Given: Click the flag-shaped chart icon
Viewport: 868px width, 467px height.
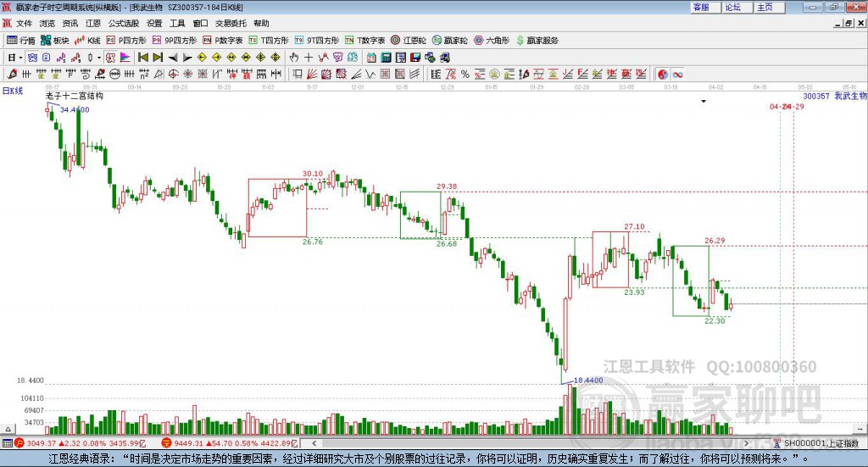Looking at the screenshot, I should point(125,57).
